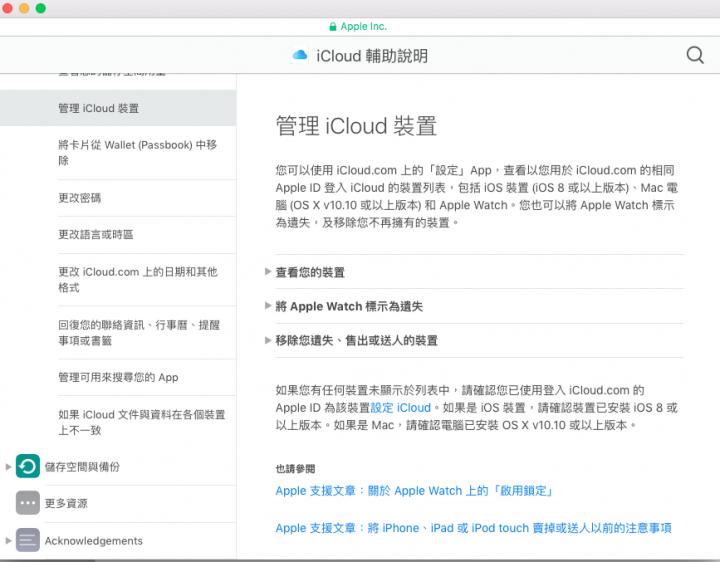Click the 查看您的裝置 heading text
The height and width of the screenshot is (562, 720).
310,272
